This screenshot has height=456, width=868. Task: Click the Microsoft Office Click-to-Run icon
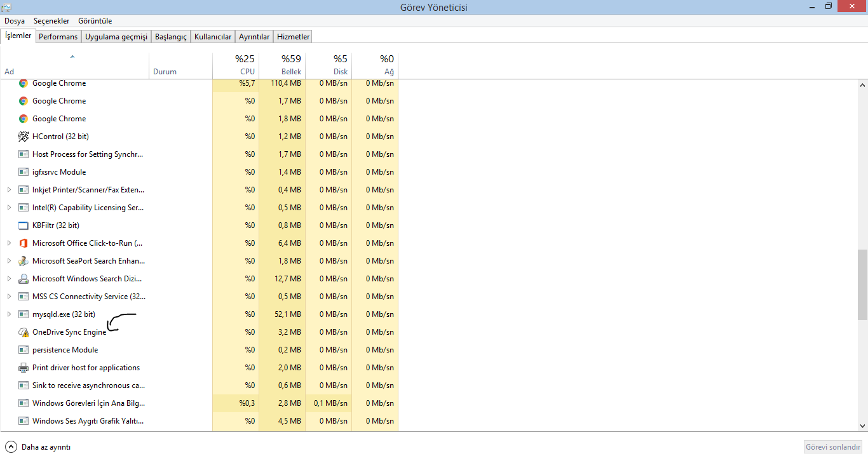24,243
